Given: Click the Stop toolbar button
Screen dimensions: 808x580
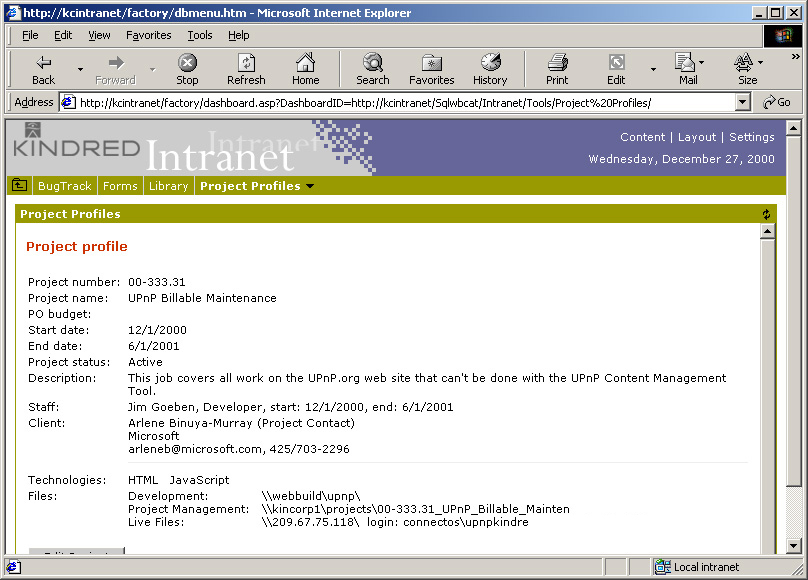Looking at the screenshot, I should [187, 69].
